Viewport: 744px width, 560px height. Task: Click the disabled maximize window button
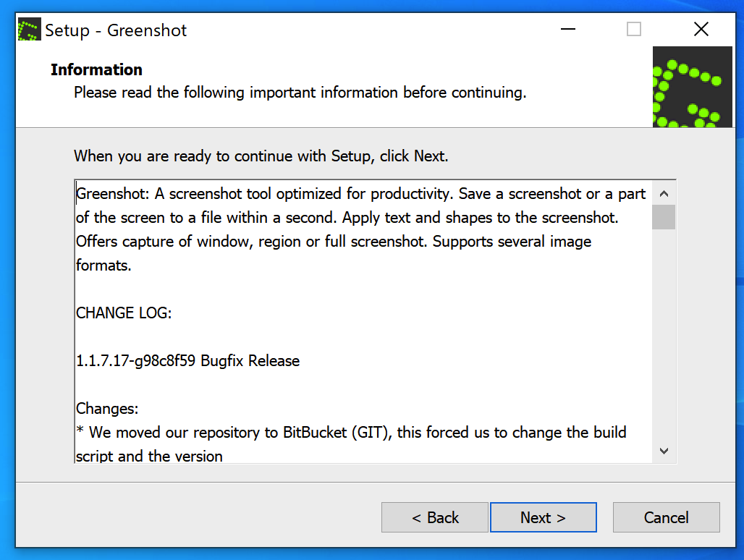[x=634, y=29]
